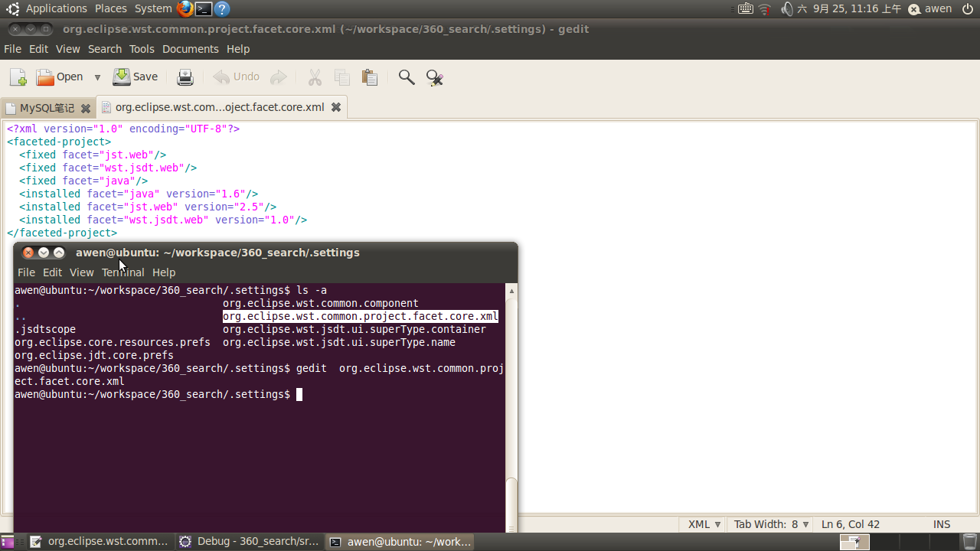Click the Ln 6, Col 42 status text
980x551 pixels.
[x=851, y=524]
